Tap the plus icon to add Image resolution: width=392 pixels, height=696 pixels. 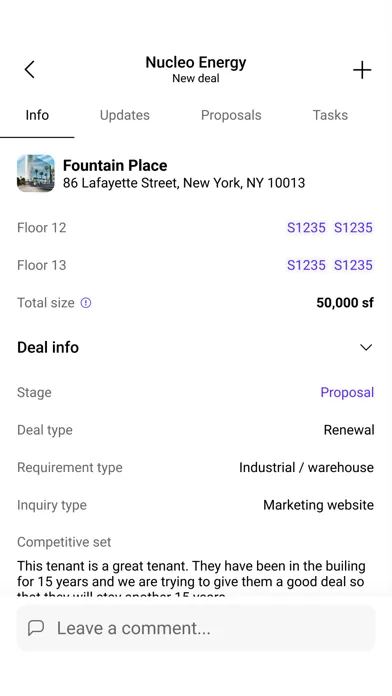point(362,70)
